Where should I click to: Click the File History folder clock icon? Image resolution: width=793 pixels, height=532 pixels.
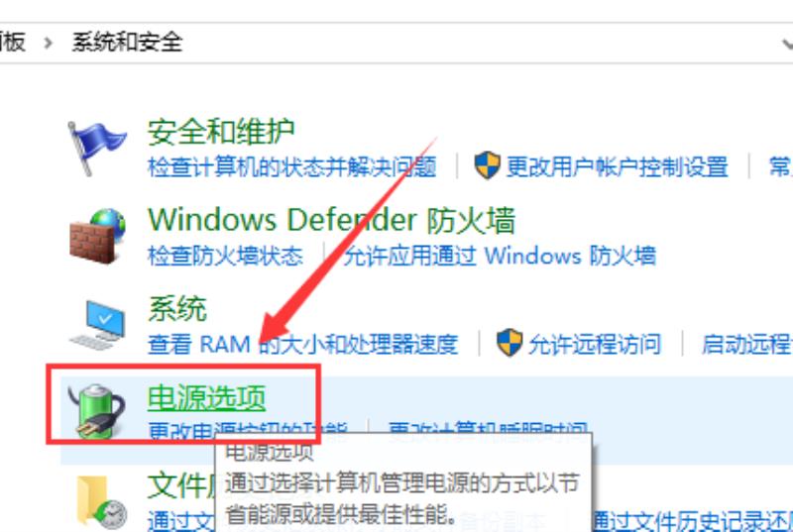coord(101,502)
